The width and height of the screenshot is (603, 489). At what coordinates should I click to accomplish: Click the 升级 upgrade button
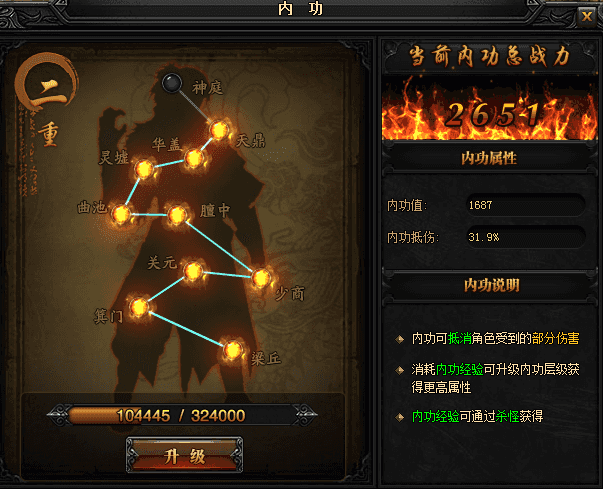point(185,455)
